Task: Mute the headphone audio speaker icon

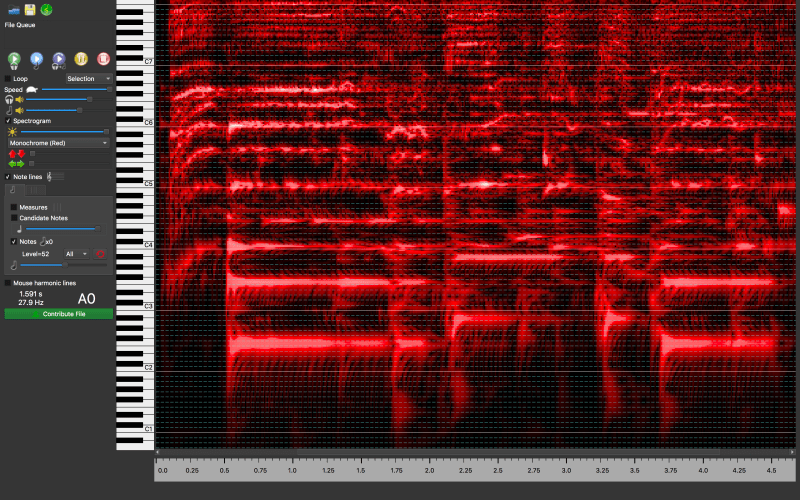Action: point(19,99)
